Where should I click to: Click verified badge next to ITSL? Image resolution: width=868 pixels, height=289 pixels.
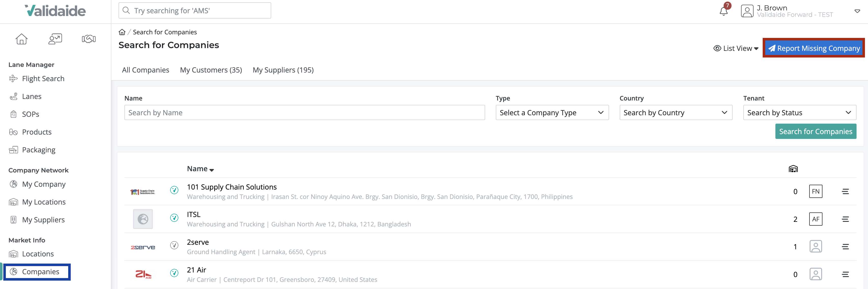(174, 218)
